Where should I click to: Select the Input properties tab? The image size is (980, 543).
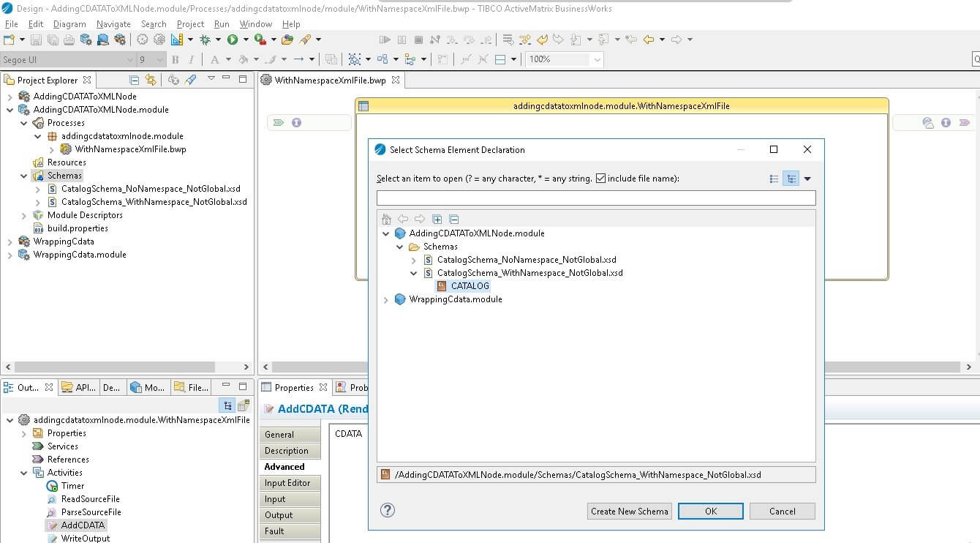[x=290, y=499]
